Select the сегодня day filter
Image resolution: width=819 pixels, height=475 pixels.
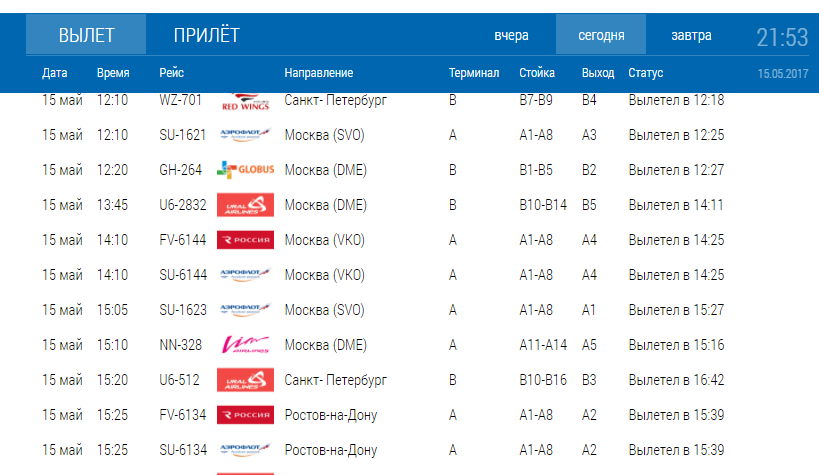point(601,36)
